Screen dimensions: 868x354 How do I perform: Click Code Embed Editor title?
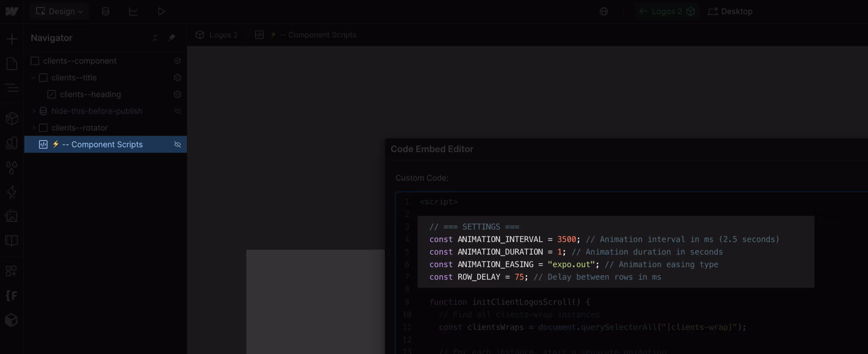pyautogui.click(x=432, y=149)
